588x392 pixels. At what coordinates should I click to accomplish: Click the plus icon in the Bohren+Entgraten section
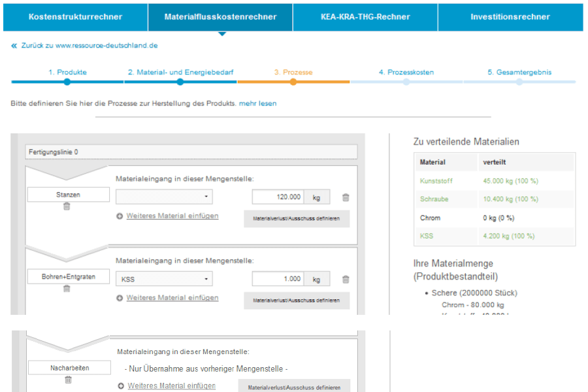[x=120, y=298]
